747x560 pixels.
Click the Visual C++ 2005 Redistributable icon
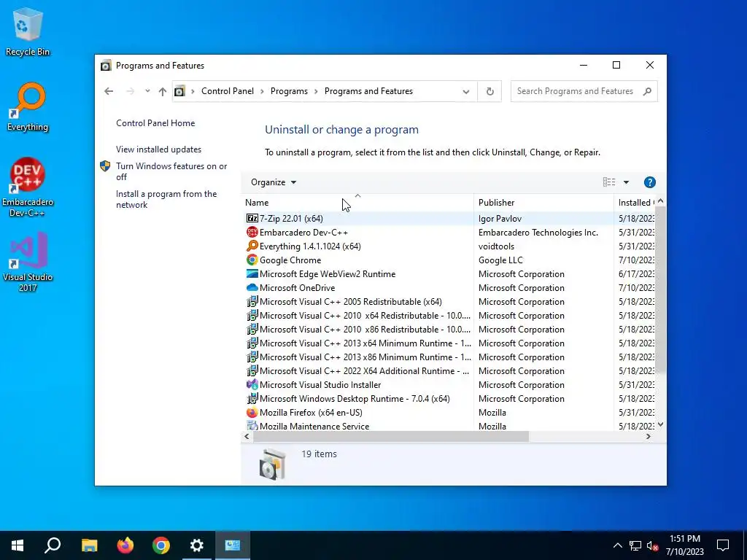coord(252,301)
